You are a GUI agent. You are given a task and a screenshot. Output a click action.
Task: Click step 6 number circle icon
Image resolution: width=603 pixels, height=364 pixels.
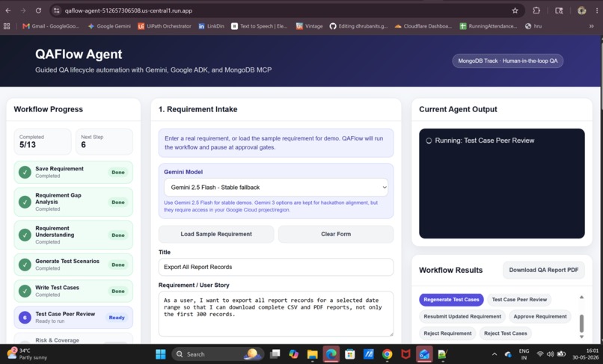pyautogui.click(x=25, y=318)
